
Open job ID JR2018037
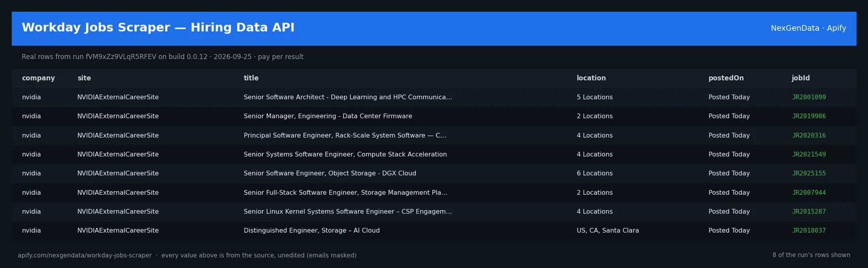pyautogui.click(x=809, y=230)
